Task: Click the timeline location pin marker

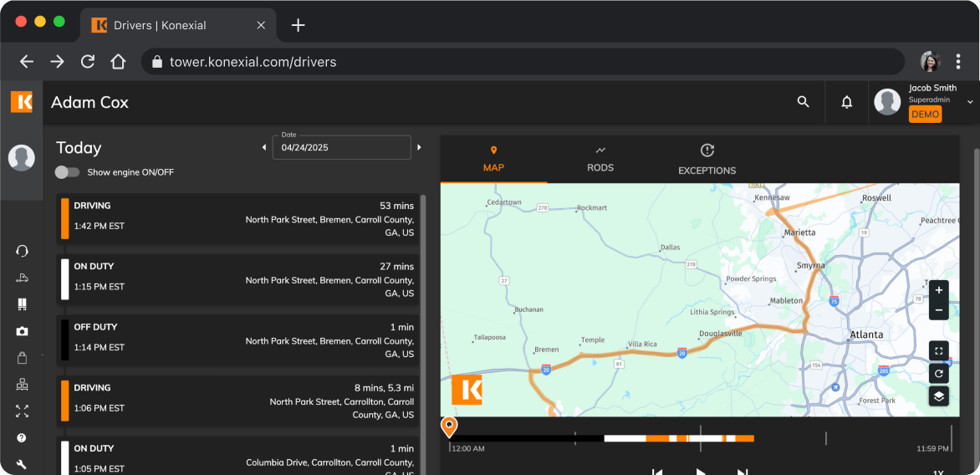Action: 449,426
